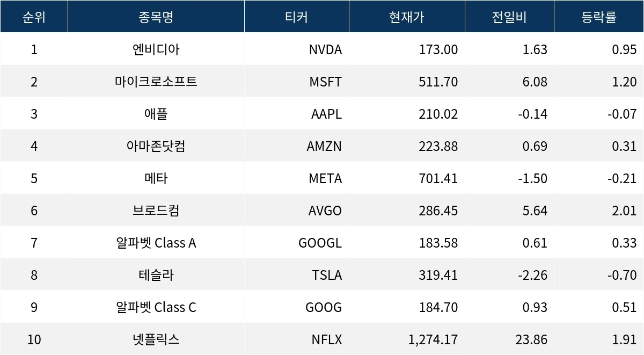
Task: Click 알파벳 Class A stock name
Action: pyautogui.click(x=156, y=243)
